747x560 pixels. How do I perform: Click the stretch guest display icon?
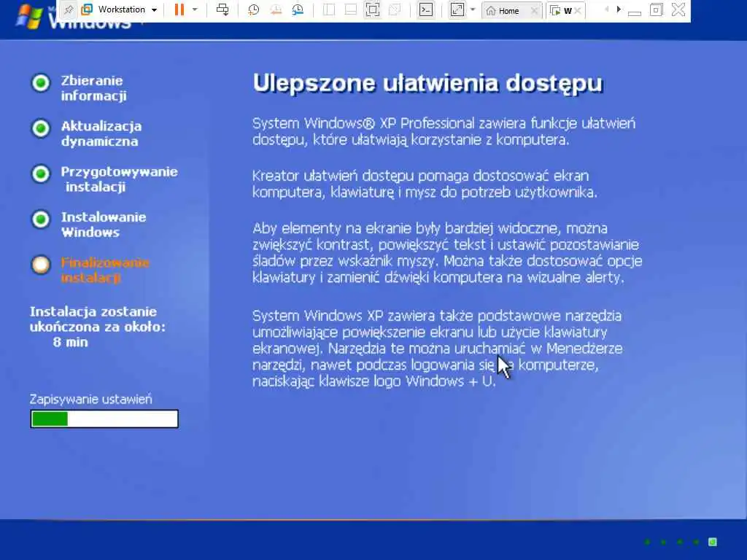457,9
